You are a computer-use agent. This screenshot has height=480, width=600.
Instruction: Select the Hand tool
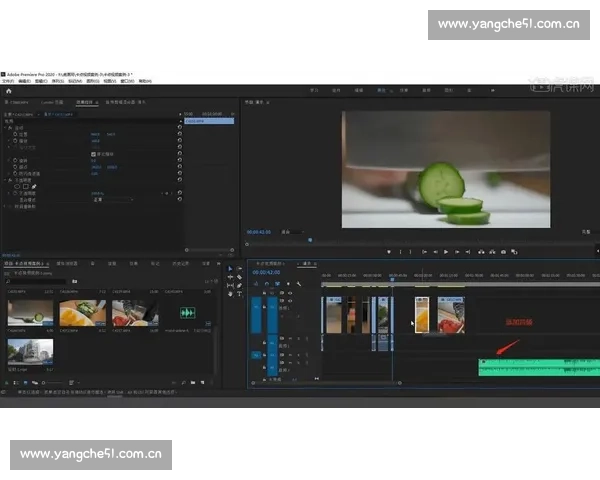point(229,294)
